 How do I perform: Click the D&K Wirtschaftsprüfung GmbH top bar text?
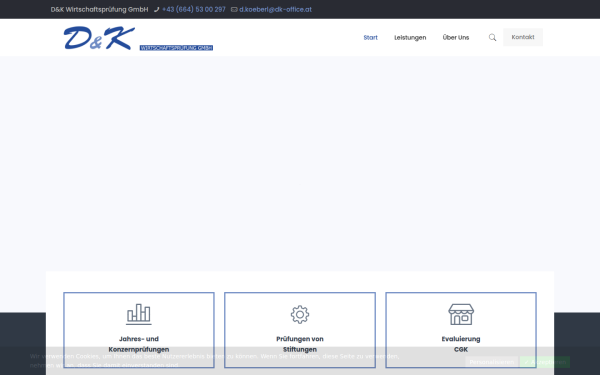click(99, 10)
